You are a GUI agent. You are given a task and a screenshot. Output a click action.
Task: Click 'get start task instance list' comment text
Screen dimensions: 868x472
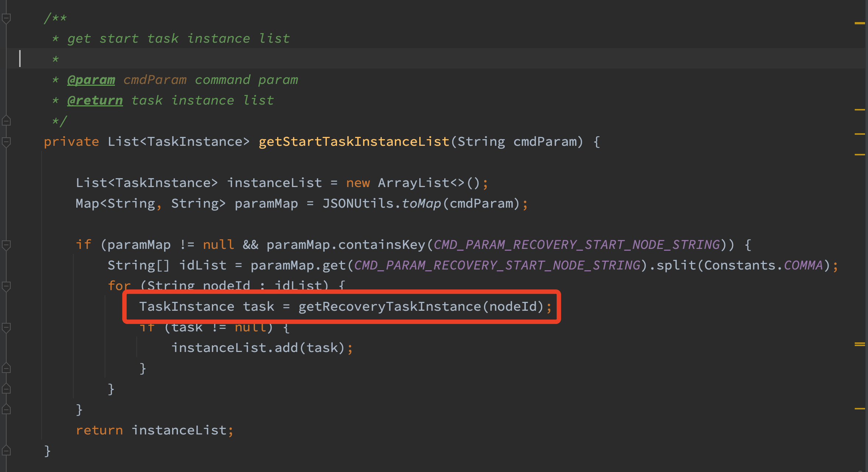(178, 39)
